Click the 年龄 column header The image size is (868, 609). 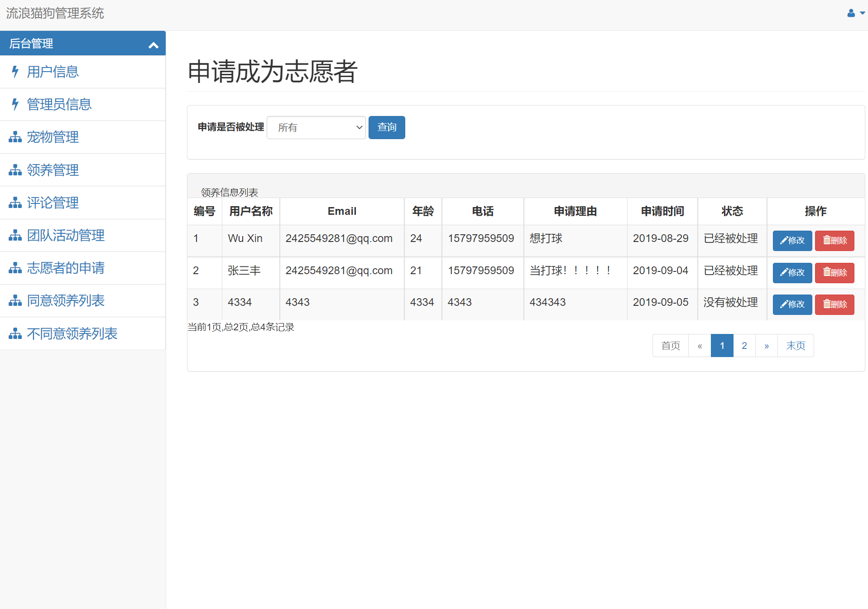pos(423,211)
